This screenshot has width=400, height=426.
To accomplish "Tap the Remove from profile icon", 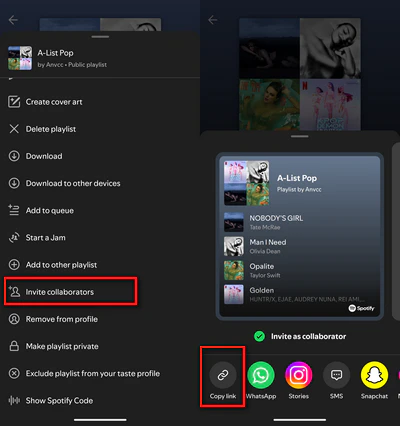I will pyautogui.click(x=14, y=319).
